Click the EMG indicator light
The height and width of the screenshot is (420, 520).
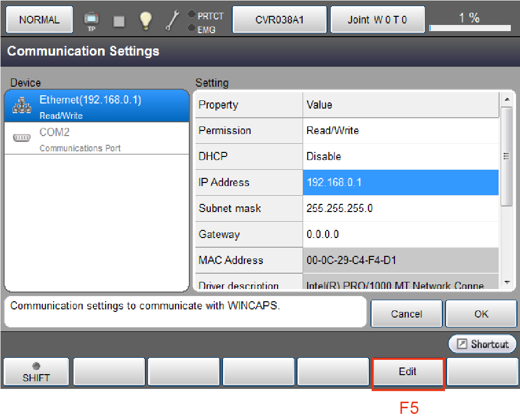pyautogui.click(x=192, y=29)
